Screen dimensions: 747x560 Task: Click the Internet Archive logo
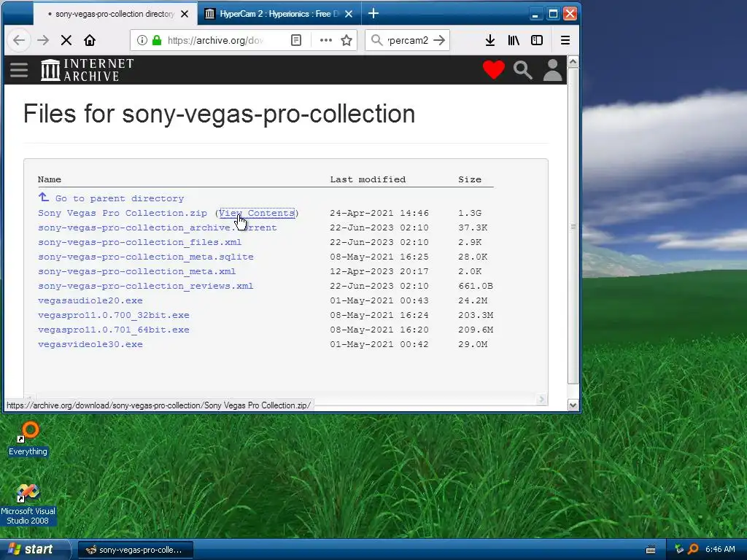[88, 70]
